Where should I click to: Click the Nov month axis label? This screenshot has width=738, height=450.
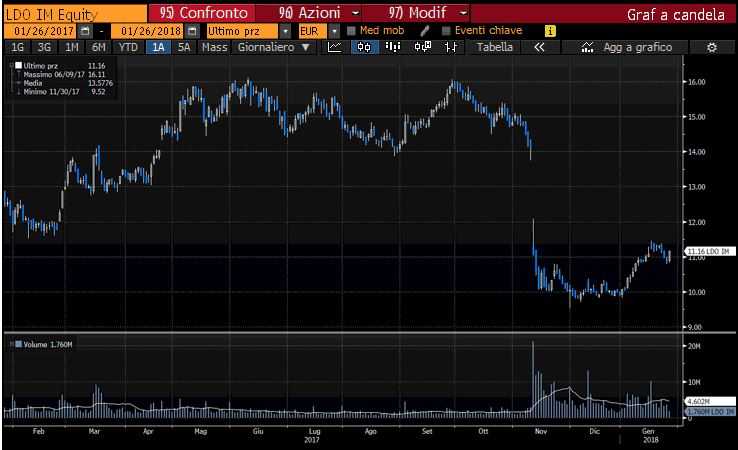click(x=541, y=431)
